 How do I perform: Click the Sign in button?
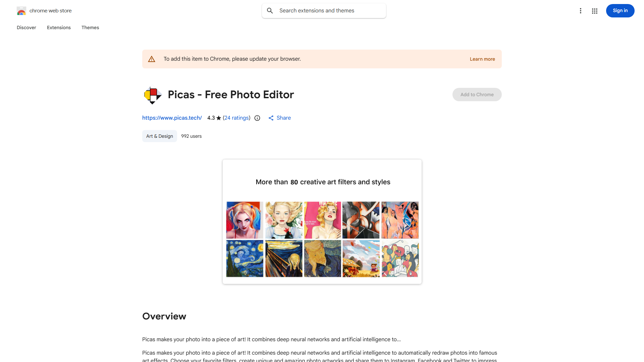[x=620, y=11]
